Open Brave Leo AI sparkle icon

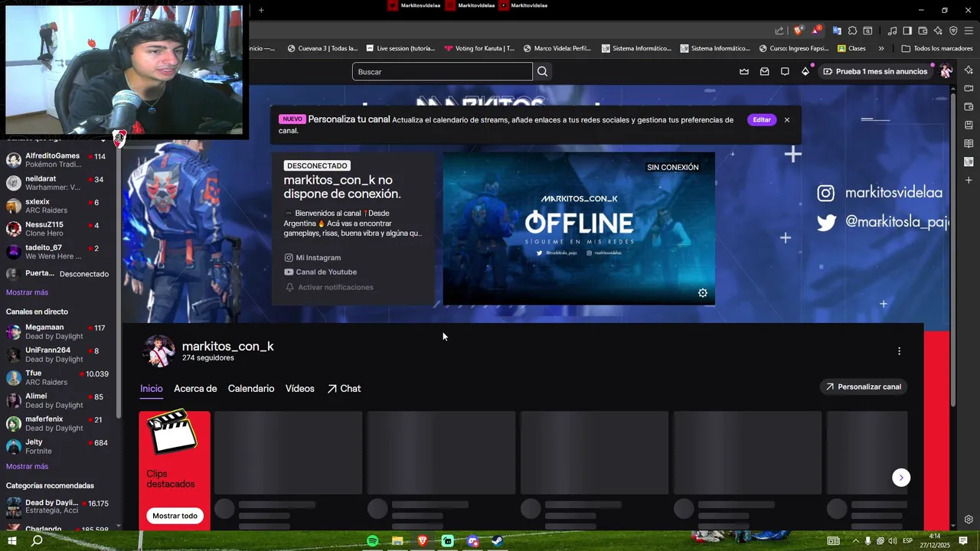(x=938, y=31)
